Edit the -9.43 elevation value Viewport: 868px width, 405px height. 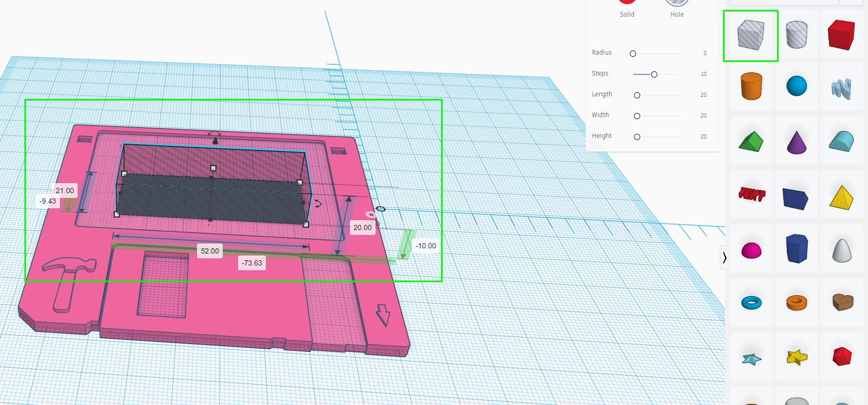click(x=48, y=201)
